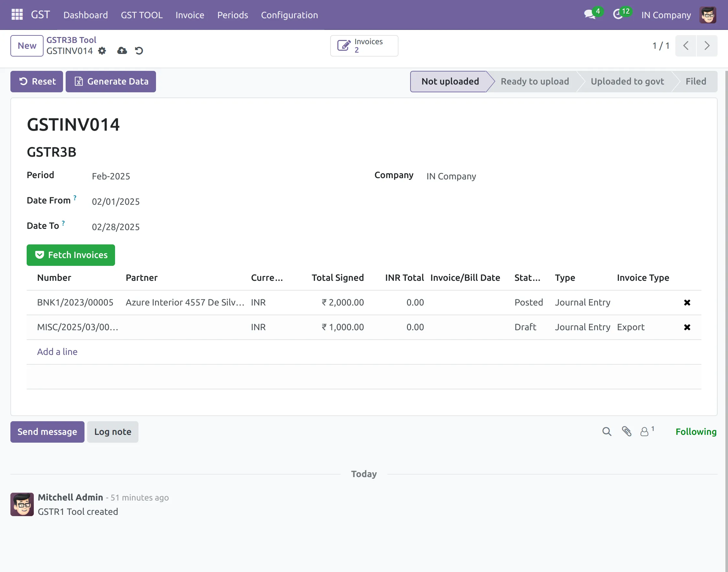Switch record to Ready to upload stage

tap(534, 81)
